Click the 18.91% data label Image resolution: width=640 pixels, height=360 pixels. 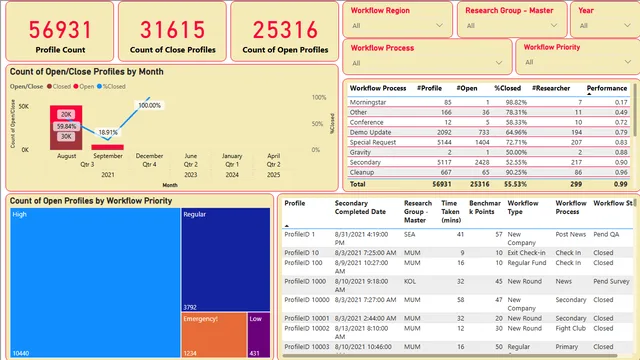[x=108, y=132]
